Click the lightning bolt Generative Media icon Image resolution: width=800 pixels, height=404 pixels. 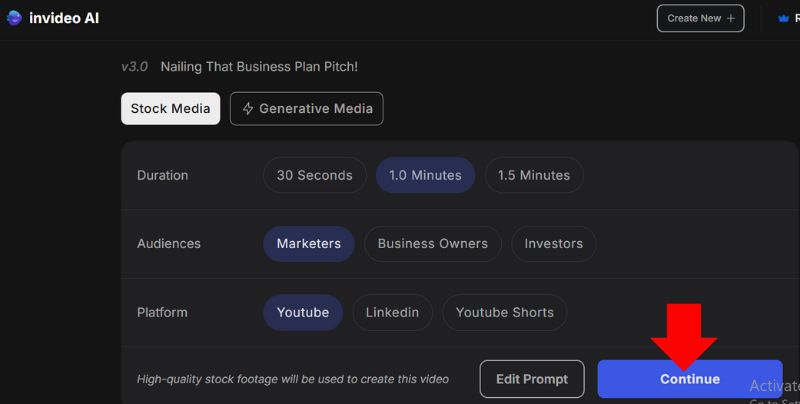tap(248, 109)
